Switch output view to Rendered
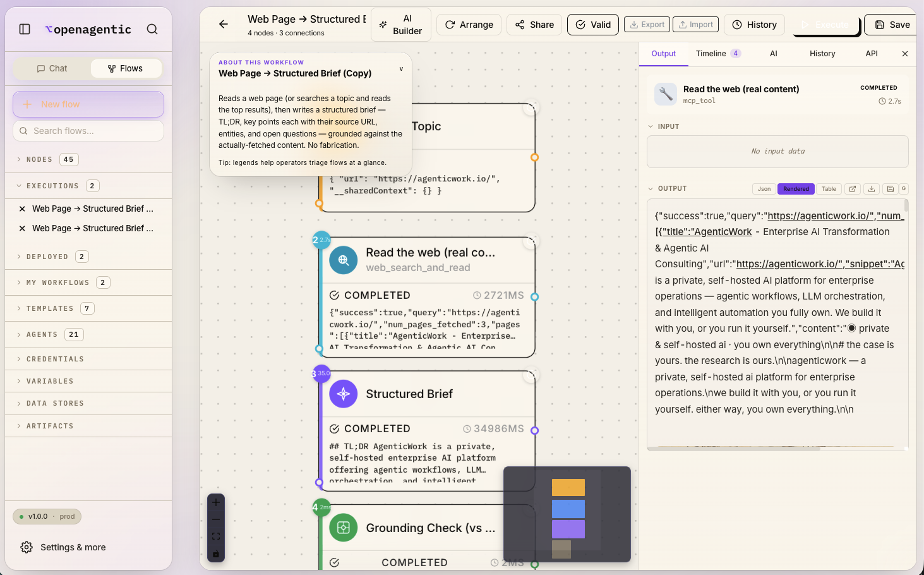The image size is (924, 575). click(x=796, y=189)
